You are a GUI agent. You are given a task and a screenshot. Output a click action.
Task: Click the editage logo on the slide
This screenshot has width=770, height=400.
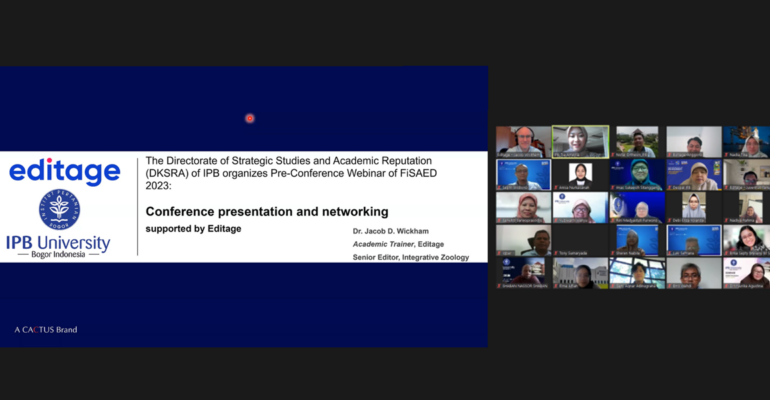[x=65, y=172]
